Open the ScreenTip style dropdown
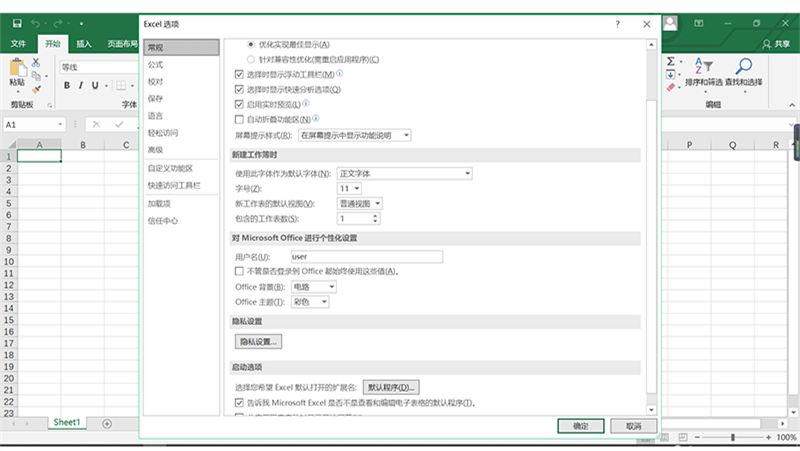This screenshot has width=800, height=451. (355, 135)
